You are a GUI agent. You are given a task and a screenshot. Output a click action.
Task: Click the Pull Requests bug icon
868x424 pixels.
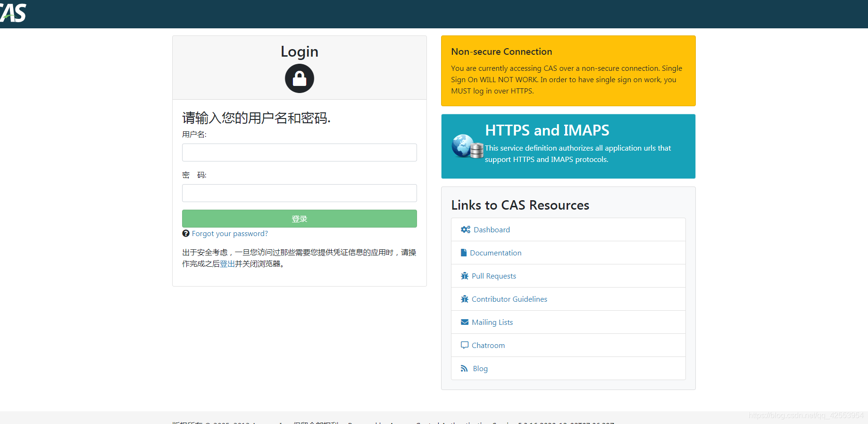[465, 276]
